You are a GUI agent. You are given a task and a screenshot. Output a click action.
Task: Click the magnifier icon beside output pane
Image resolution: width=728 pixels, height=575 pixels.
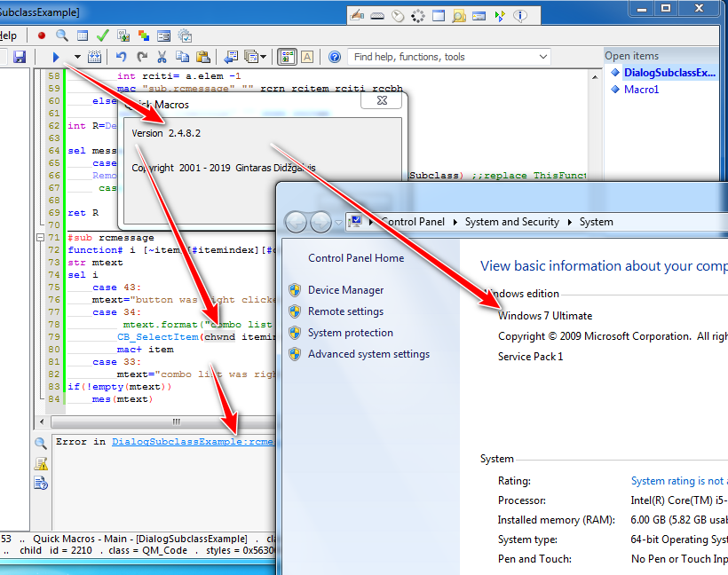(x=41, y=443)
